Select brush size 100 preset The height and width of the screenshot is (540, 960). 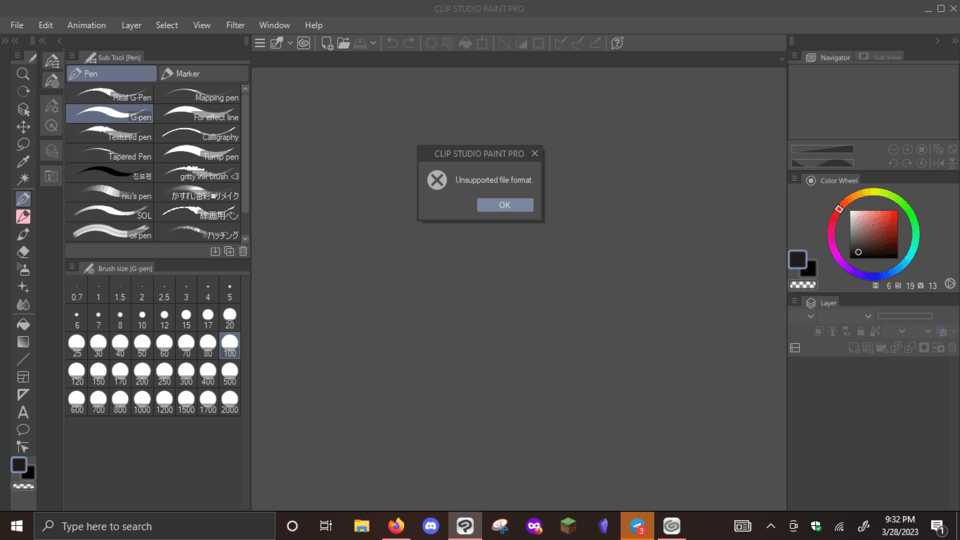(230, 346)
